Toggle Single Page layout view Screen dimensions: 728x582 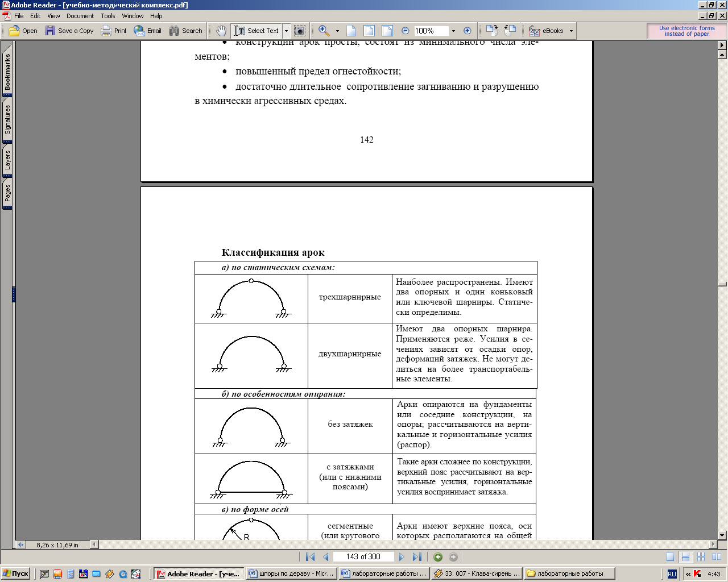coord(671,557)
